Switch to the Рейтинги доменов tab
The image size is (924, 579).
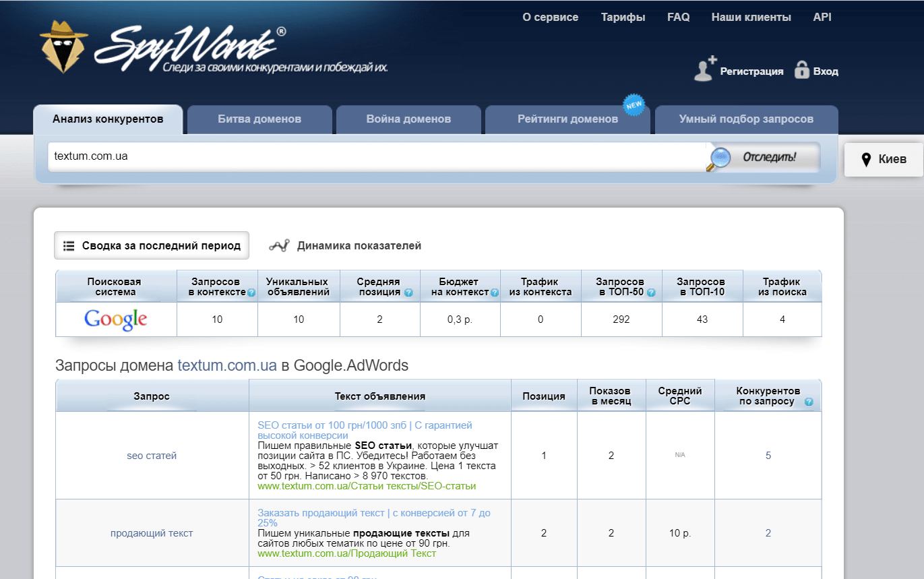coord(567,119)
